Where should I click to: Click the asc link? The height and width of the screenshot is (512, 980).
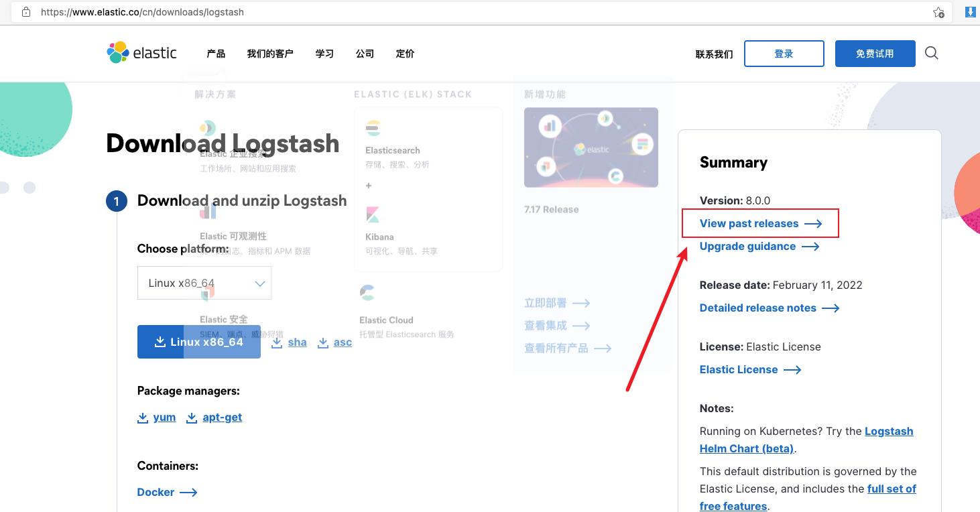point(343,342)
